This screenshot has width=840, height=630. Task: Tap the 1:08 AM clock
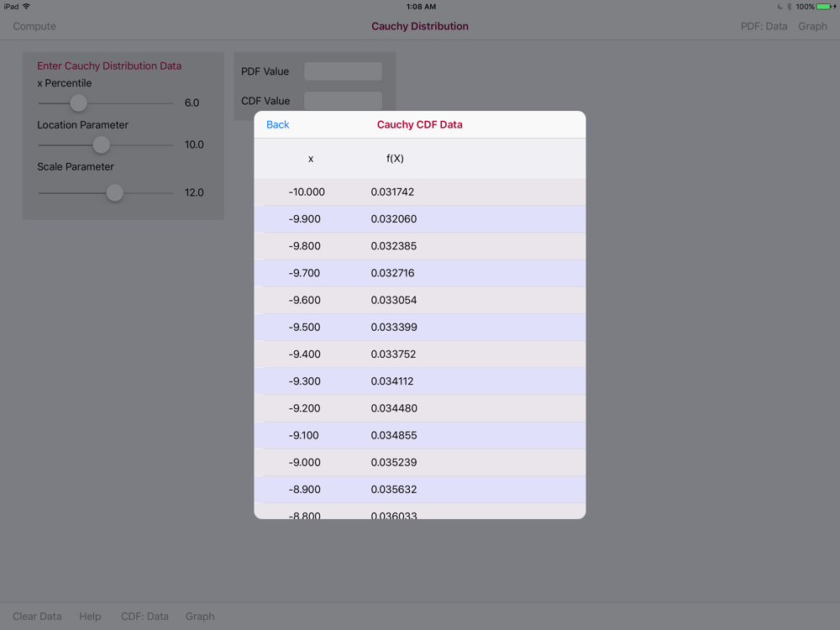[x=421, y=7]
